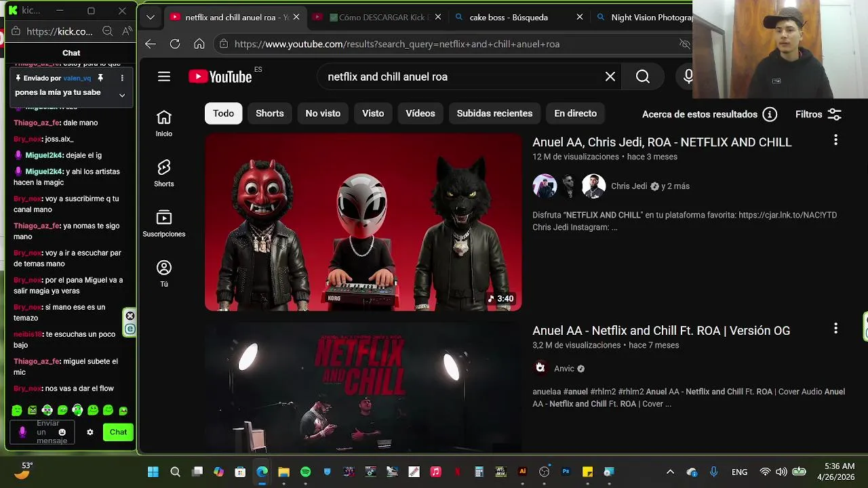Select the Todo filter chip
This screenshot has width=868, height=488.
(x=223, y=113)
